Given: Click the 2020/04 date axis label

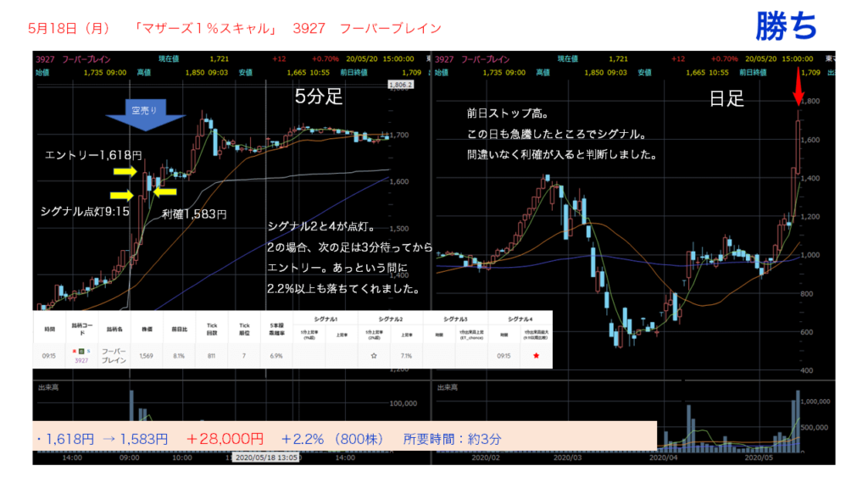Looking at the screenshot, I should (x=663, y=457).
